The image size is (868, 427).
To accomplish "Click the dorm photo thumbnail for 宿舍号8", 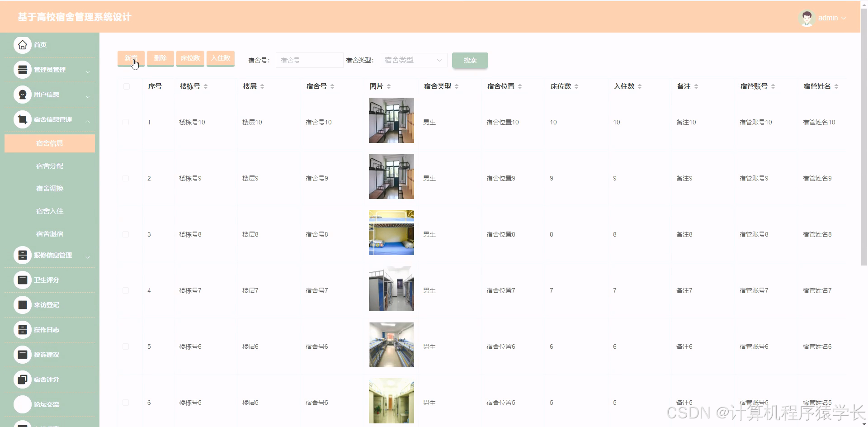I will pyautogui.click(x=391, y=232).
